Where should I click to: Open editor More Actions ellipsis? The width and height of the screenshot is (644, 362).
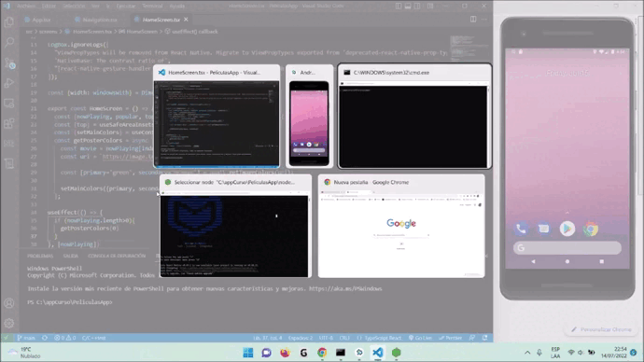pyautogui.click(x=484, y=20)
